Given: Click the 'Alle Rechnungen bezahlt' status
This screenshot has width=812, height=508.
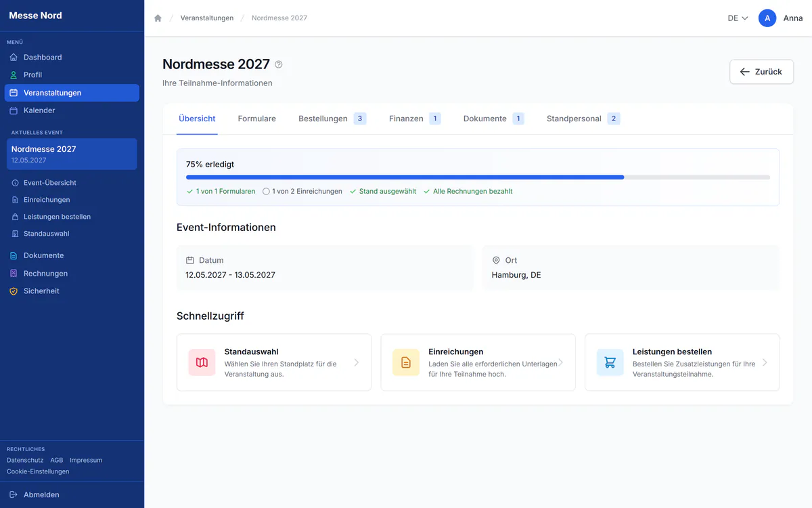Looking at the screenshot, I should pyautogui.click(x=468, y=192).
